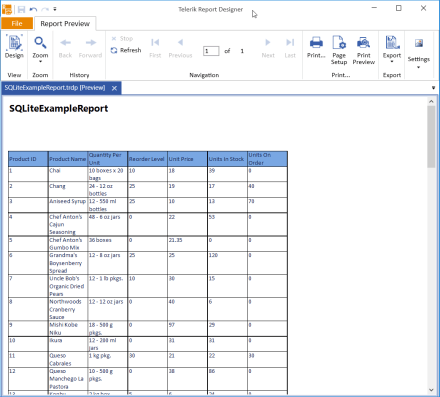
Task: Click the Back history arrow
Action: [65, 48]
